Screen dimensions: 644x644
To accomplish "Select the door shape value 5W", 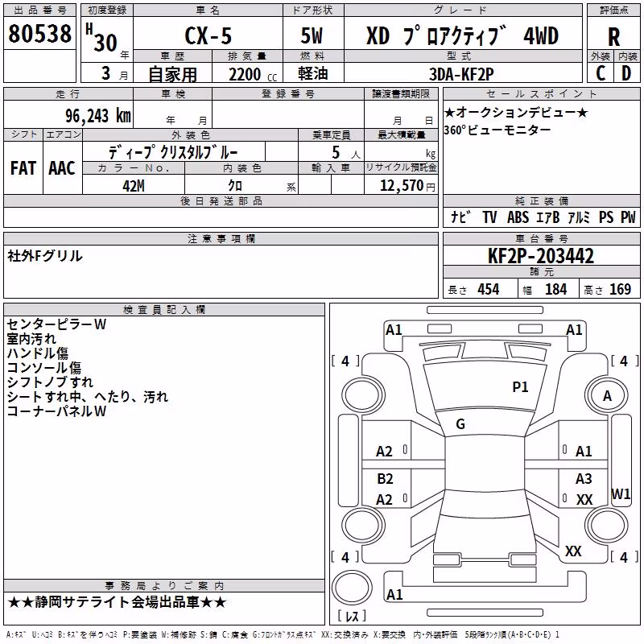I will 312,35.
